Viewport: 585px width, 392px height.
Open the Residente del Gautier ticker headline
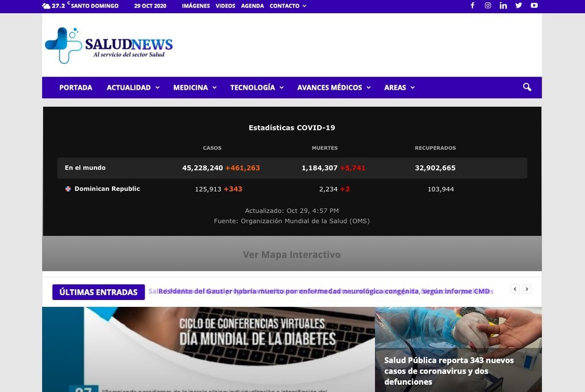point(324,291)
